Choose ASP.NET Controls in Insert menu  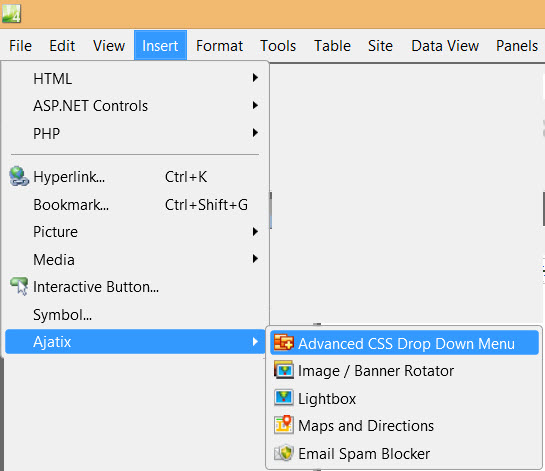tap(135, 106)
